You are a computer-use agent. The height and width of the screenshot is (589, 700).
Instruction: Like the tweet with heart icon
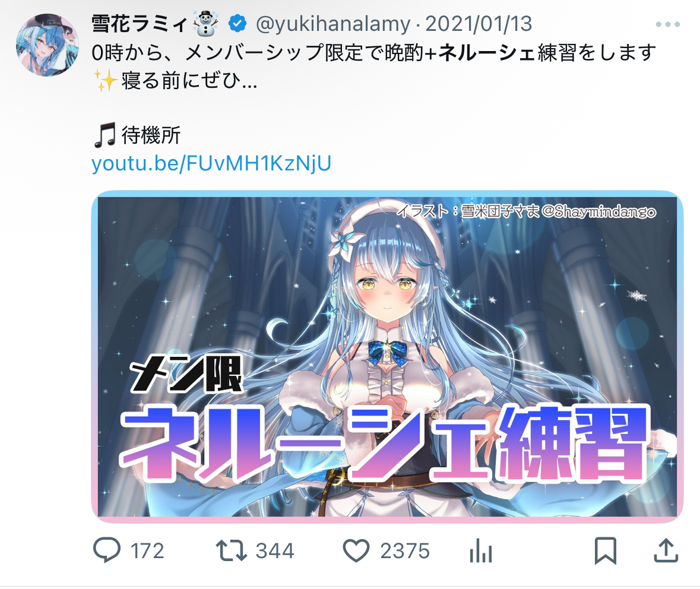[356, 550]
